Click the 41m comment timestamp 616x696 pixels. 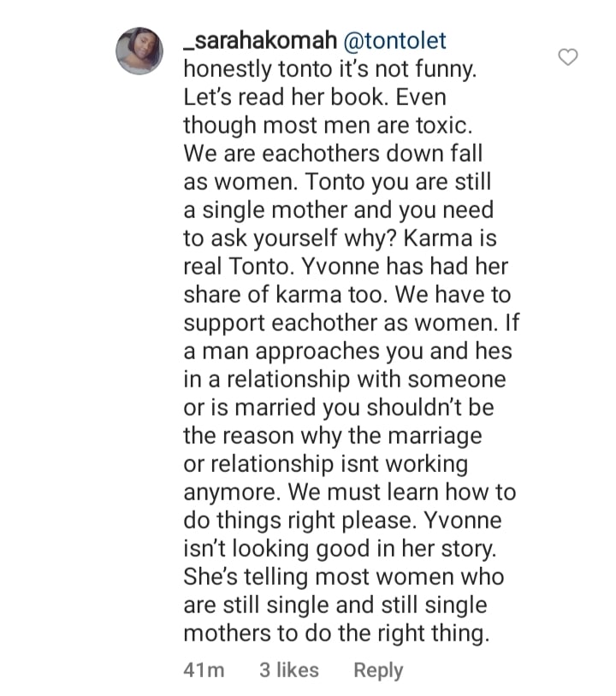(204, 671)
